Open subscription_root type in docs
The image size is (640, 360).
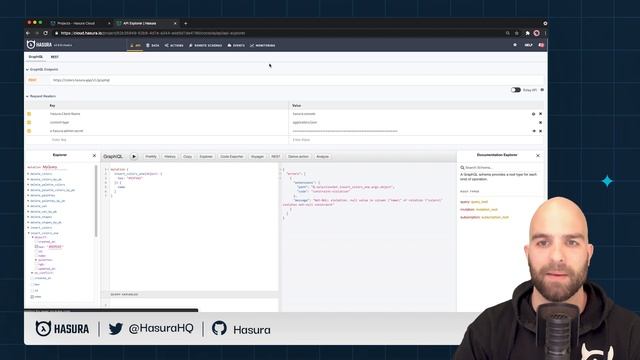[x=495, y=217]
